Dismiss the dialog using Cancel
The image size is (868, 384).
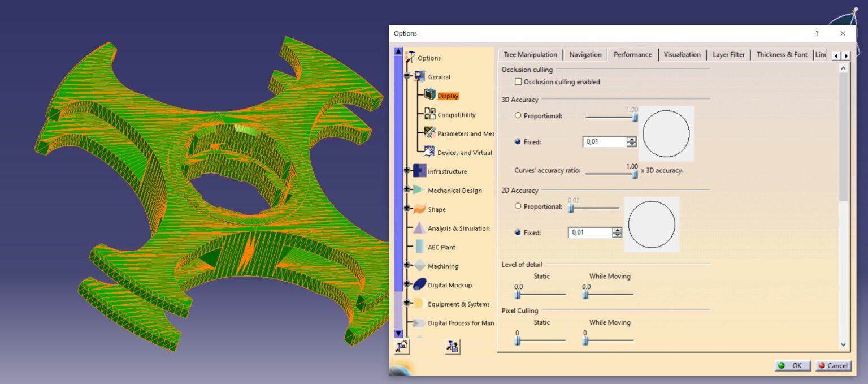(833, 365)
